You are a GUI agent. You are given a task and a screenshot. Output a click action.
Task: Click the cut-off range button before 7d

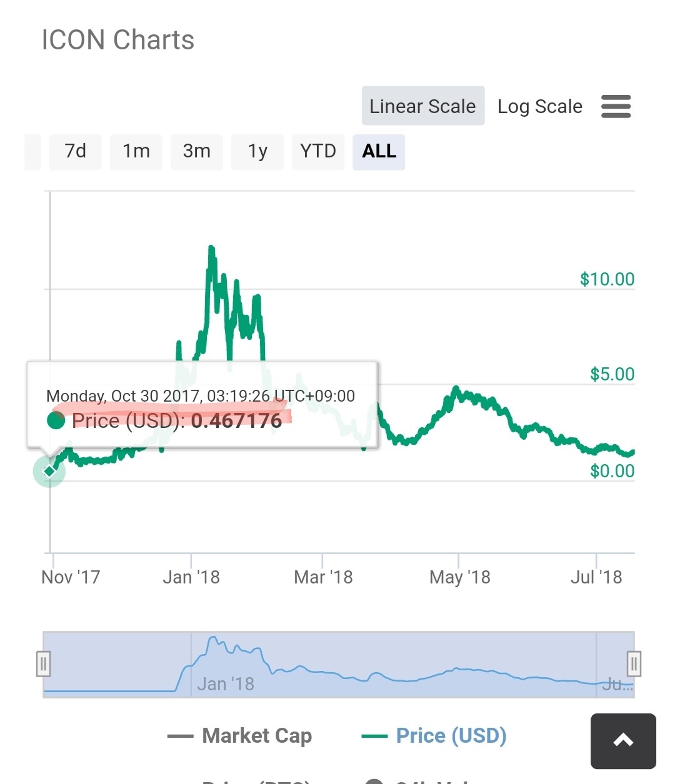pos(32,152)
